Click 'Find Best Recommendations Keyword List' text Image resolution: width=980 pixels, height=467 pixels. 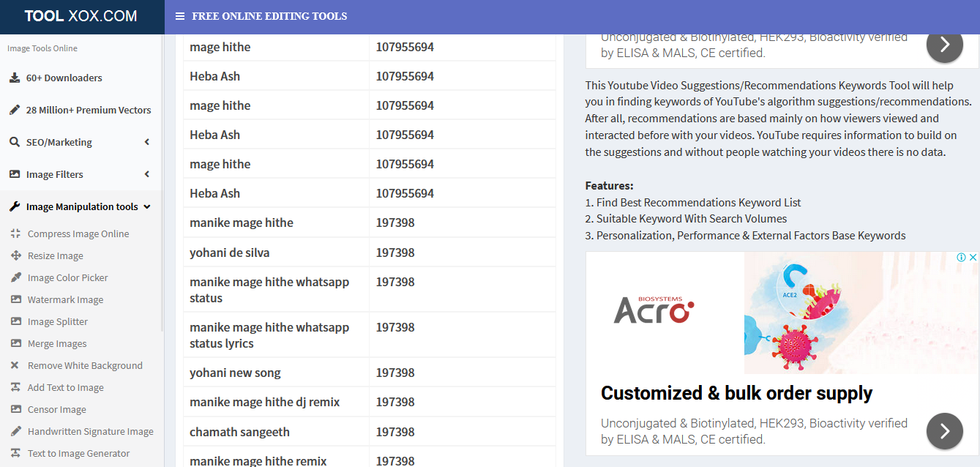pos(698,203)
